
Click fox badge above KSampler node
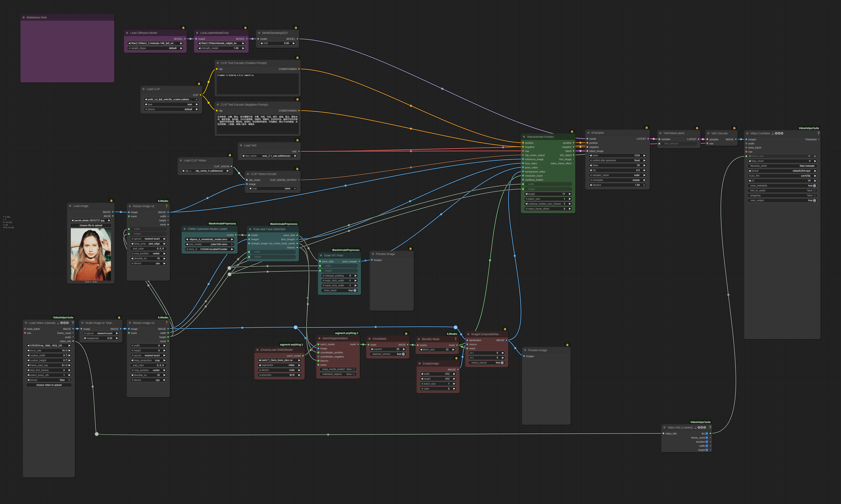pyautogui.click(x=646, y=128)
